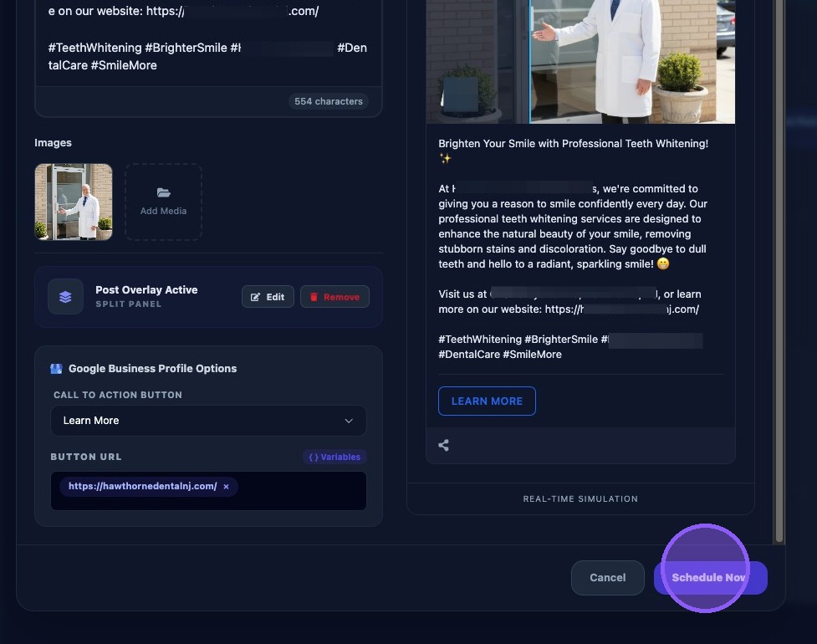The image size is (817, 644).
Task: Remove the post overlay
Action: [334, 297]
